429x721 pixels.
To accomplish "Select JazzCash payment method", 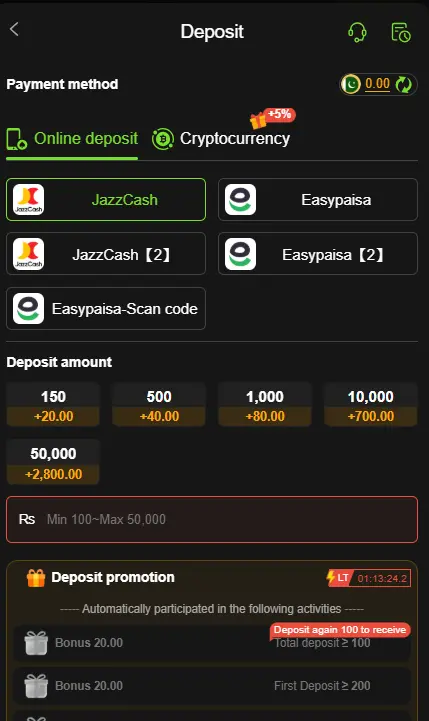I will [106, 200].
